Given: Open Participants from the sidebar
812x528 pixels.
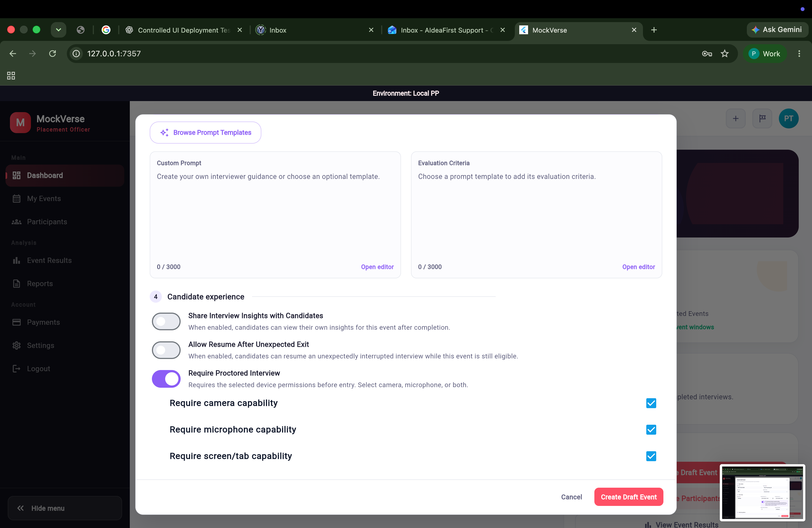Looking at the screenshot, I should [65, 222].
